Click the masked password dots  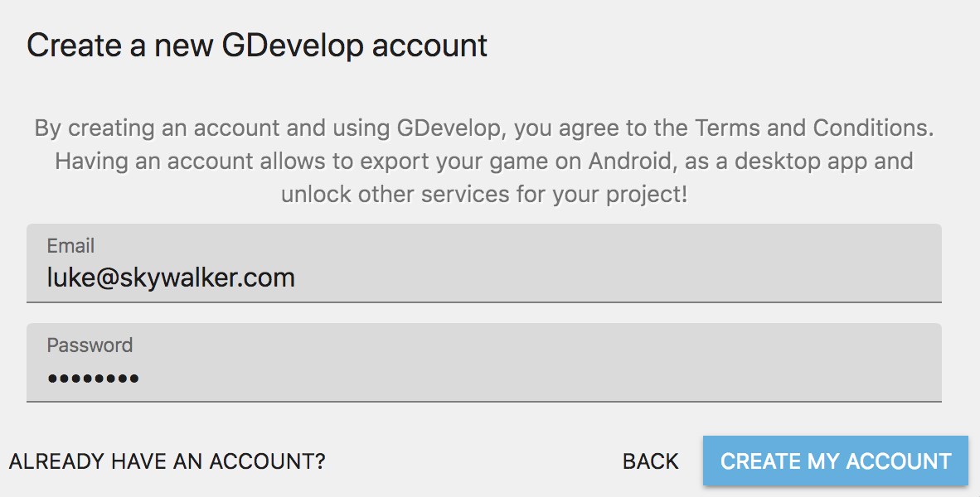tap(93, 379)
